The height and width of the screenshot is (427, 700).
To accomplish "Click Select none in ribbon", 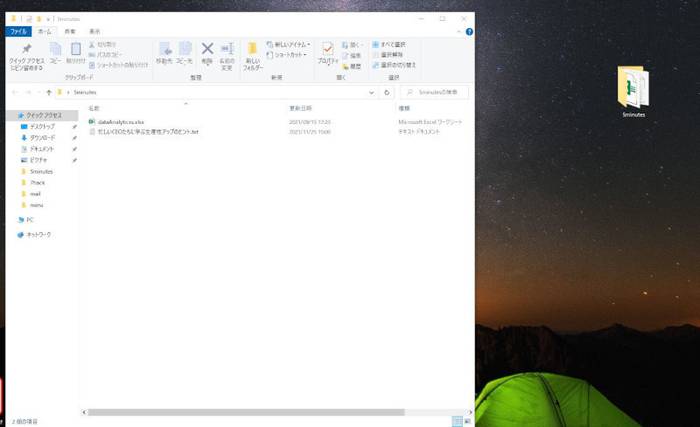I will [x=388, y=54].
